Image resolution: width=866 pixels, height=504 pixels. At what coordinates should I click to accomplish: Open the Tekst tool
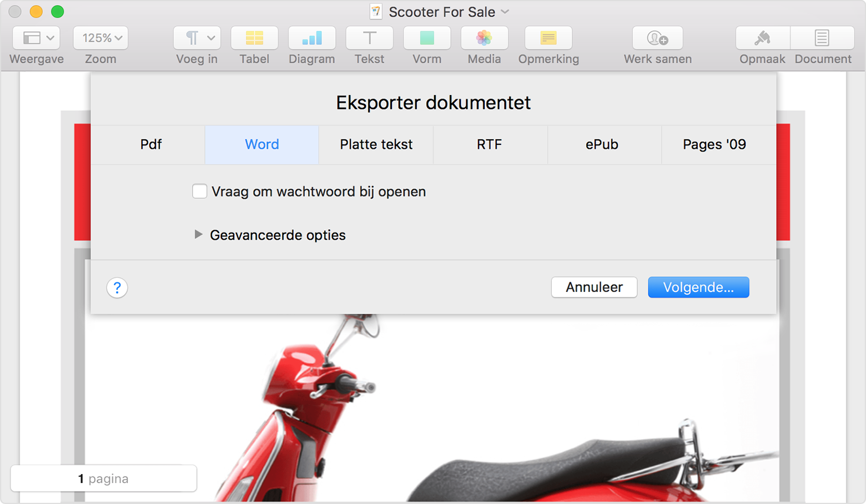369,38
